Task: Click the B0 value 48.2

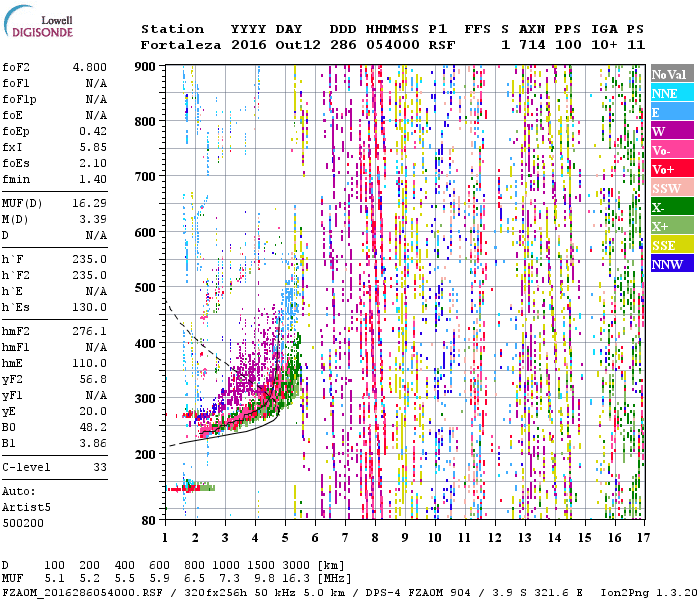Action: click(x=93, y=428)
